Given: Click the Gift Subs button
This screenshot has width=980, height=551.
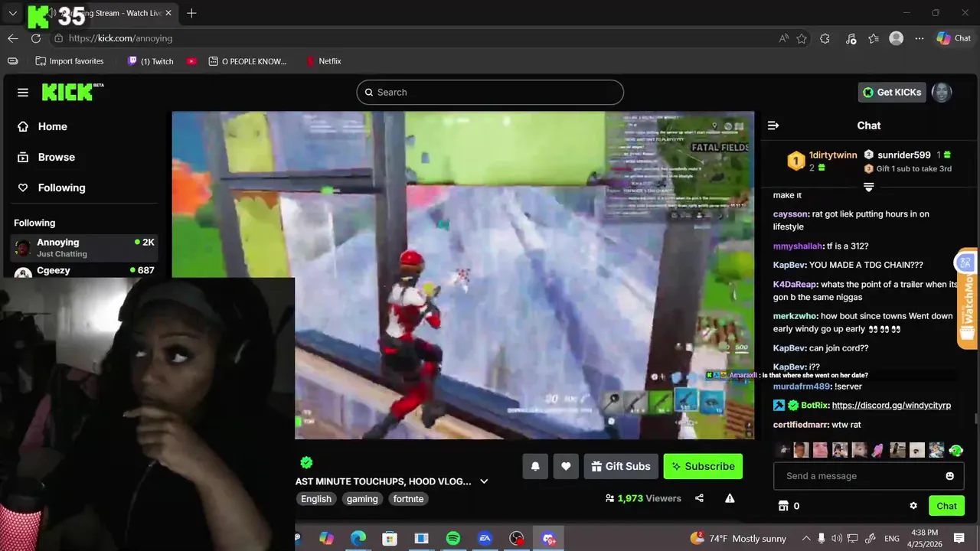Looking at the screenshot, I should coord(621,466).
